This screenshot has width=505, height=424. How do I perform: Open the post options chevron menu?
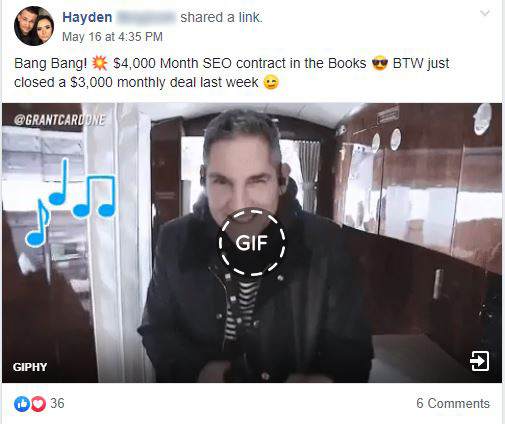[484, 13]
